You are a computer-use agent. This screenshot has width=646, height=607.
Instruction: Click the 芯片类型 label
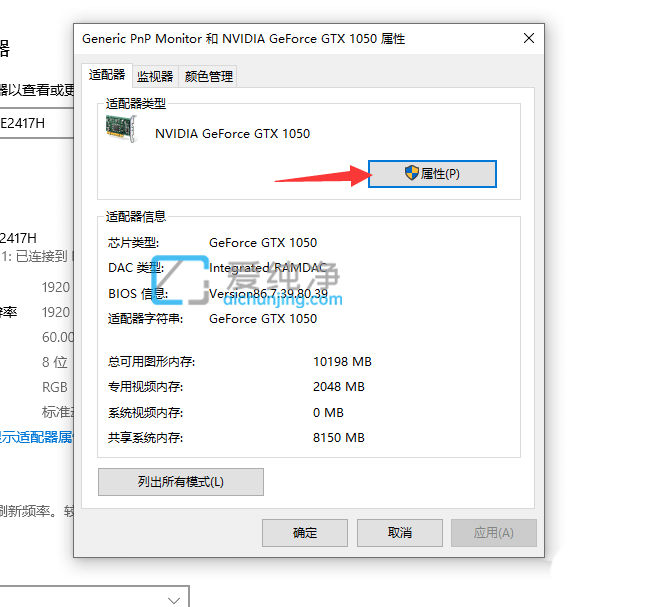pos(133,243)
